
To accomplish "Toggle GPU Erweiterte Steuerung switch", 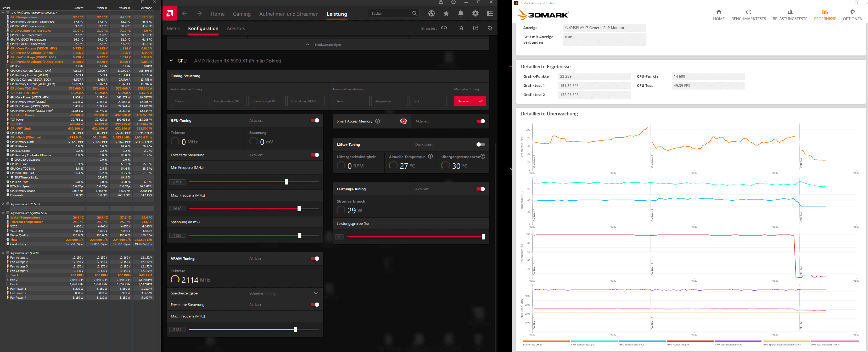I will 315,155.
